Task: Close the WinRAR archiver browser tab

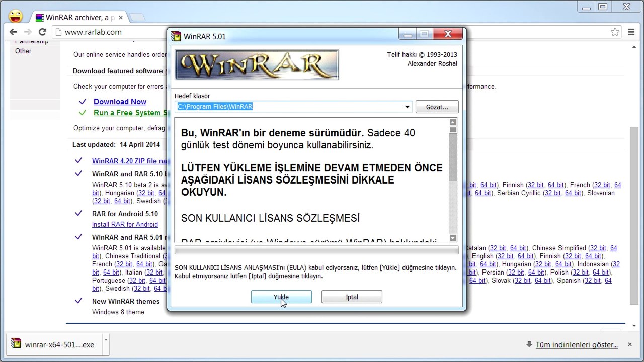Action: tap(121, 18)
